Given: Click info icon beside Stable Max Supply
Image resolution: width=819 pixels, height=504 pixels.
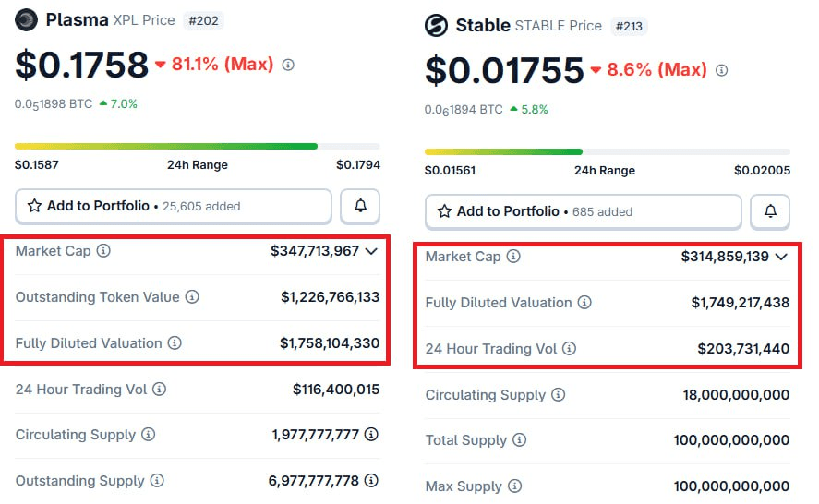Looking at the screenshot, I should tap(514, 486).
